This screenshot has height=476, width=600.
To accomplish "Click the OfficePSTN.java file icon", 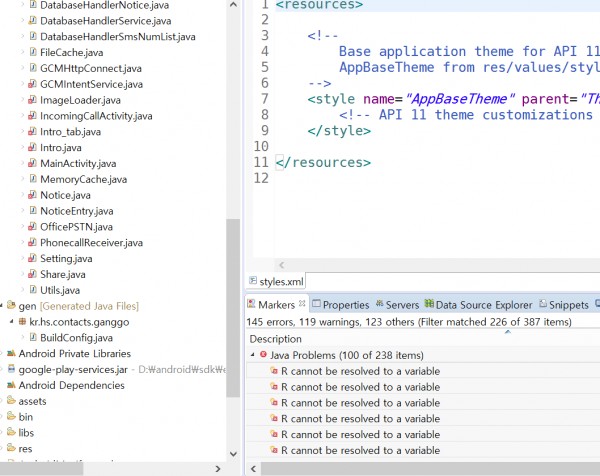I will (33, 227).
